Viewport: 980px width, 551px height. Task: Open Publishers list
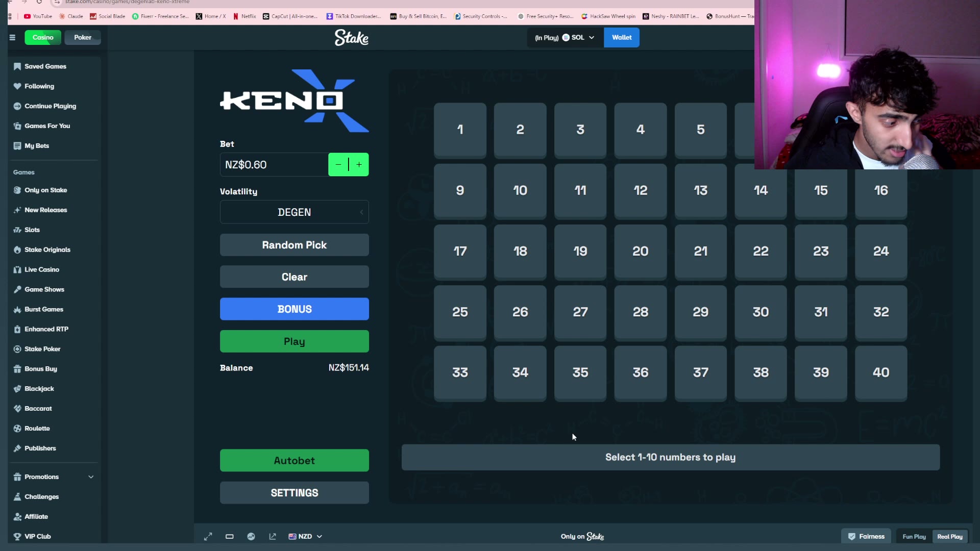(x=40, y=449)
